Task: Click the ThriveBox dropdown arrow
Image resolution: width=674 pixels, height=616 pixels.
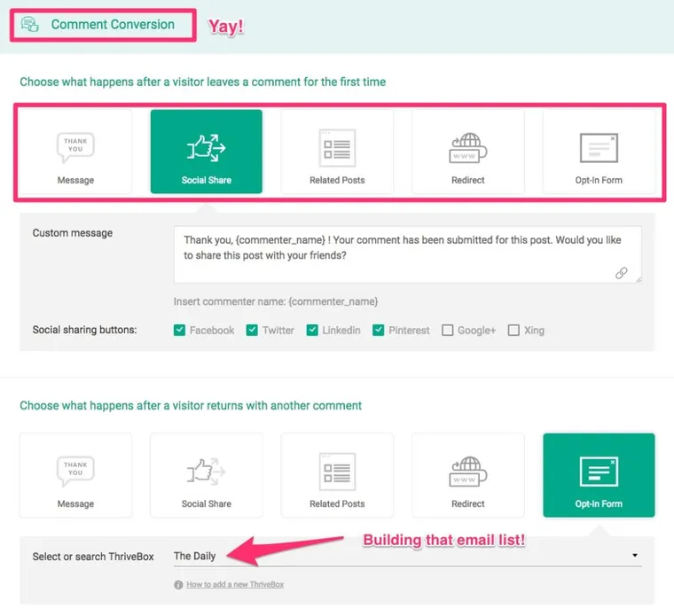Action: coord(635,556)
